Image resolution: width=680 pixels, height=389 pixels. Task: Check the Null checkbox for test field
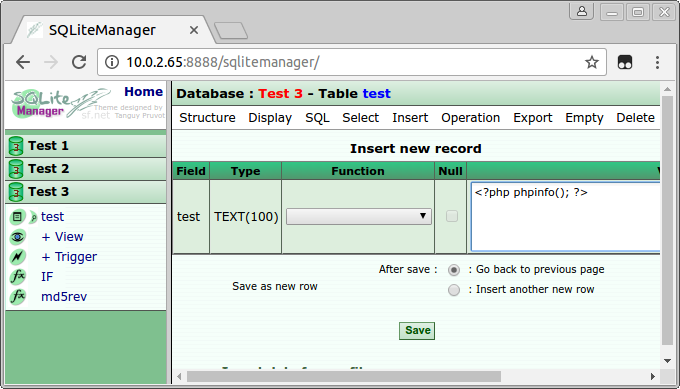pyautogui.click(x=451, y=216)
